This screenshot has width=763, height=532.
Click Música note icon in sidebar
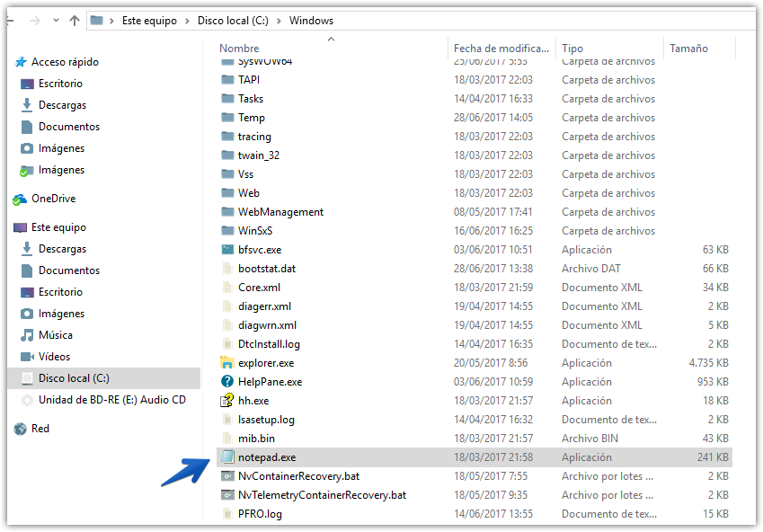tap(27, 335)
